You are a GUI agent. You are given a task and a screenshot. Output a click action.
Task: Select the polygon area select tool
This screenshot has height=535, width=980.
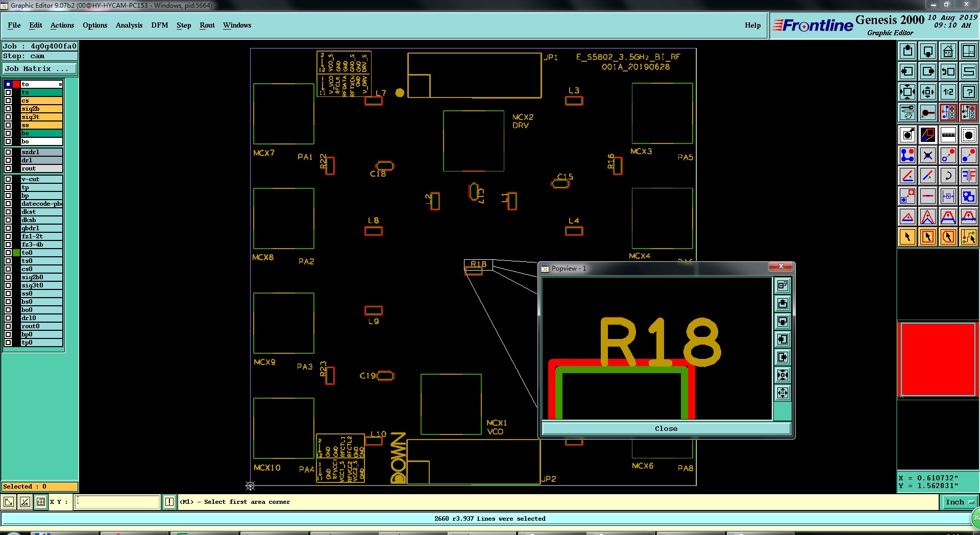(948, 237)
